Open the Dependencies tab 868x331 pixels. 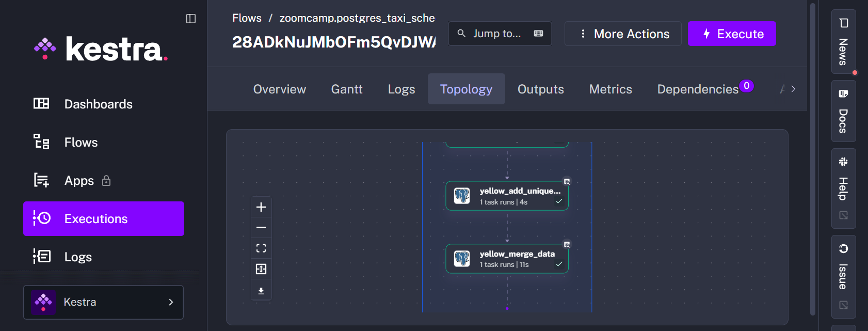tap(705, 89)
